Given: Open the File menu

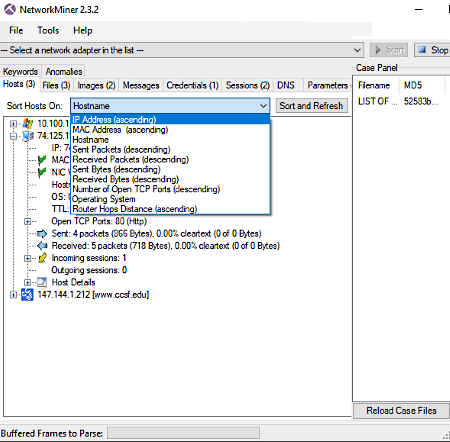Looking at the screenshot, I should (16, 31).
